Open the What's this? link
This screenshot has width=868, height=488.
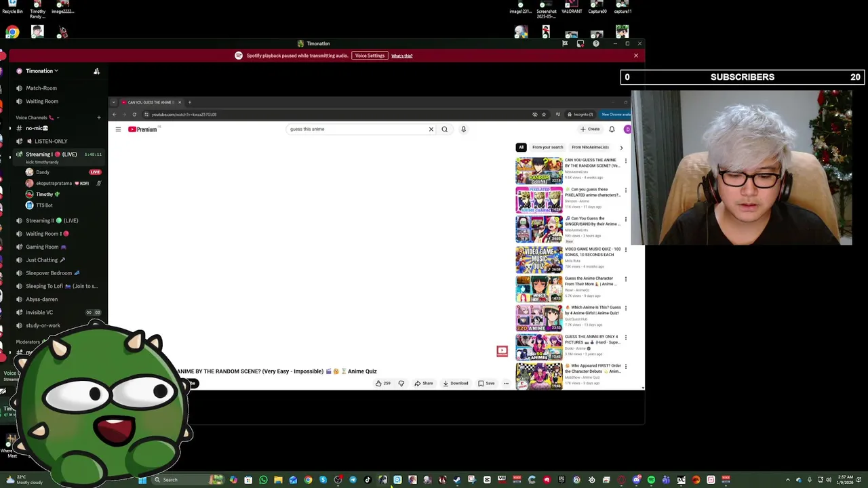(x=401, y=56)
